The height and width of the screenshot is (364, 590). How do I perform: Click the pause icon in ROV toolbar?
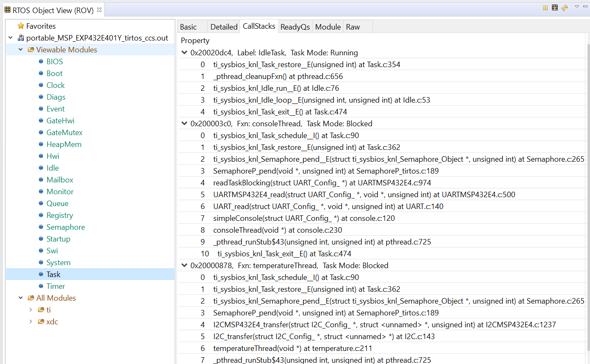(545, 8)
